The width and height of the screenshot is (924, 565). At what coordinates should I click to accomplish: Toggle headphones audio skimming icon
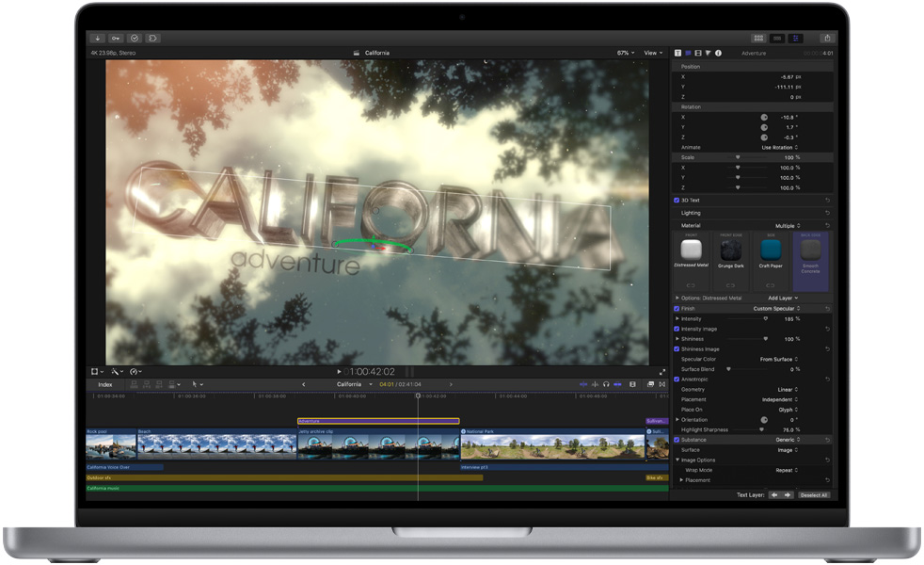606,384
